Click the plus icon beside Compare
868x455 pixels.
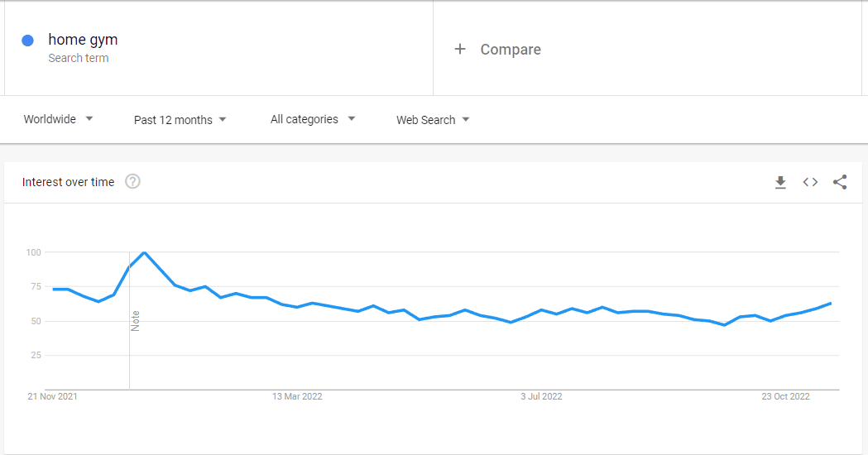click(460, 50)
